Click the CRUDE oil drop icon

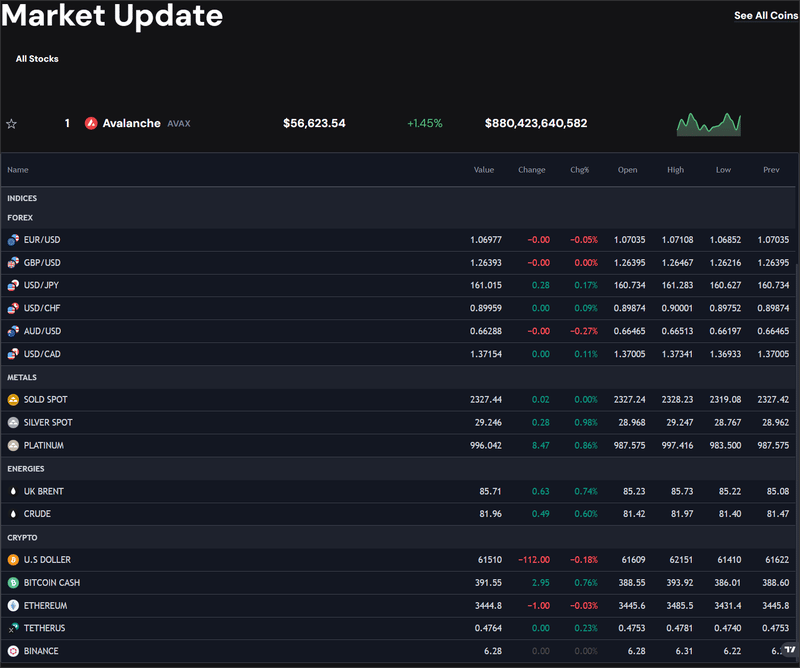[x=13, y=514]
